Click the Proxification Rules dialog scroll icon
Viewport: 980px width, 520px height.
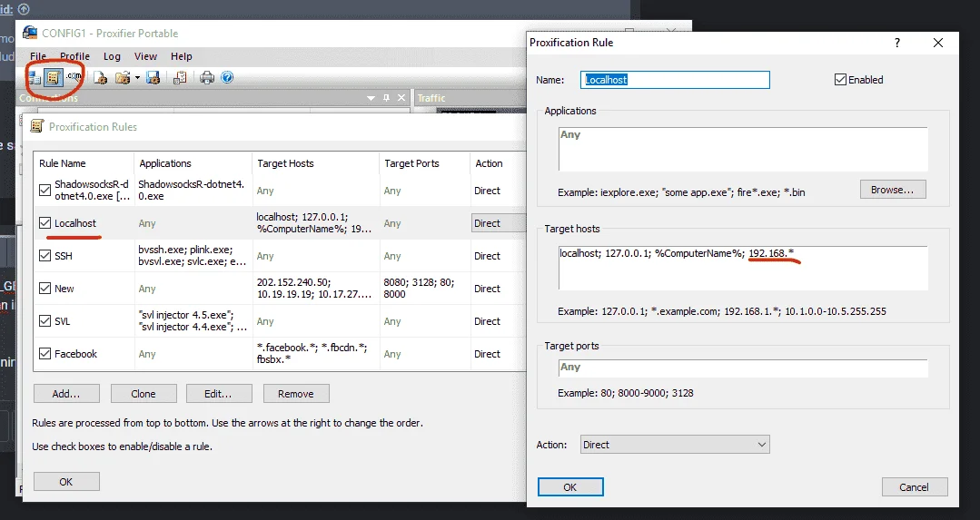pos(37,126)
